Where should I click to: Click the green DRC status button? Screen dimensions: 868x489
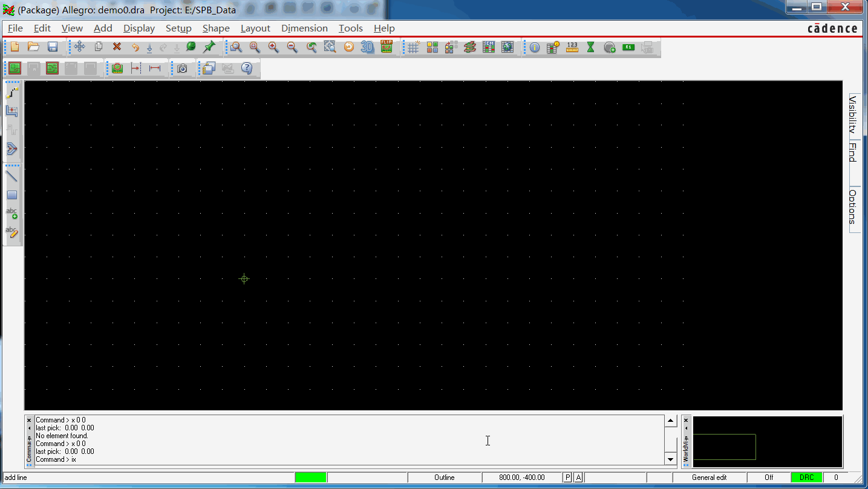point(806,478)
